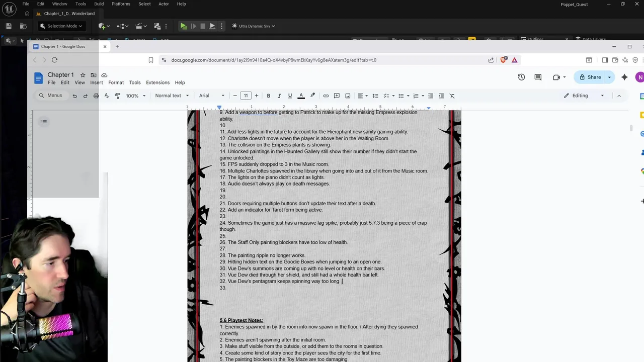
Task: Open text alignment options
Action: tap(363, 96)
